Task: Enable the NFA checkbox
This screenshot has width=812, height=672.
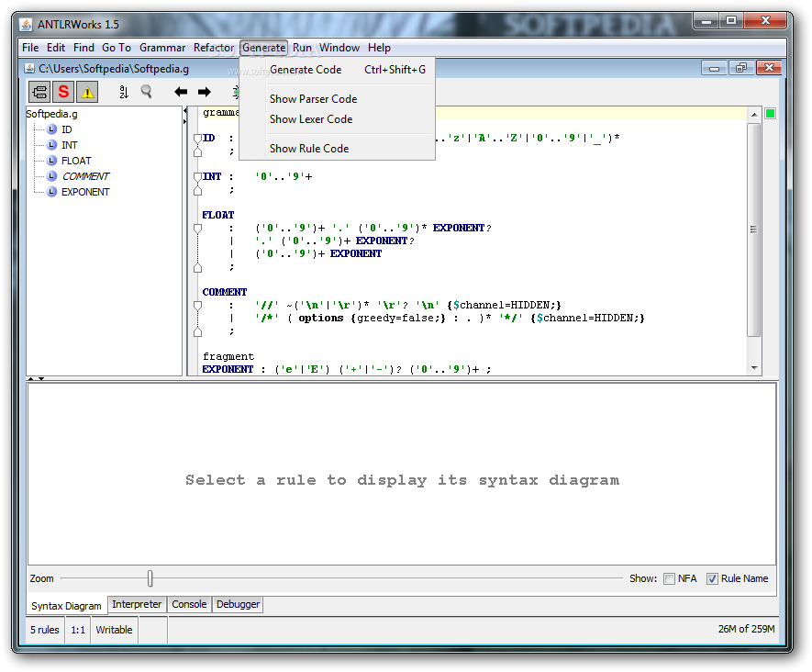Action: (669, 578)
